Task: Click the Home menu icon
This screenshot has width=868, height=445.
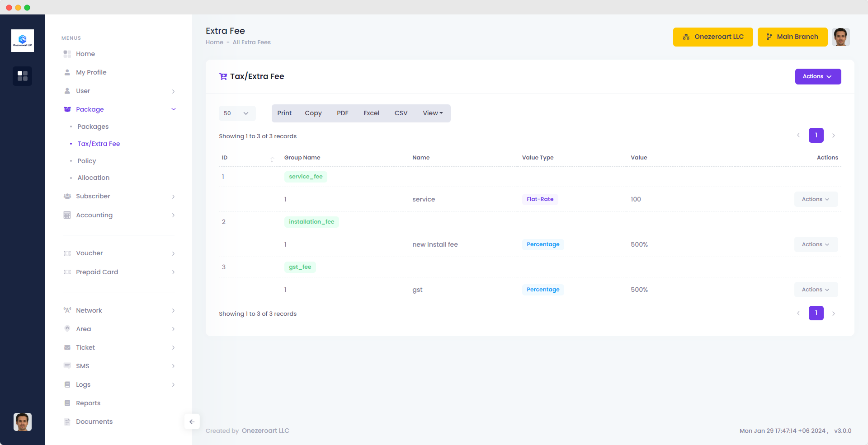Action: click(x=67, y=54)
